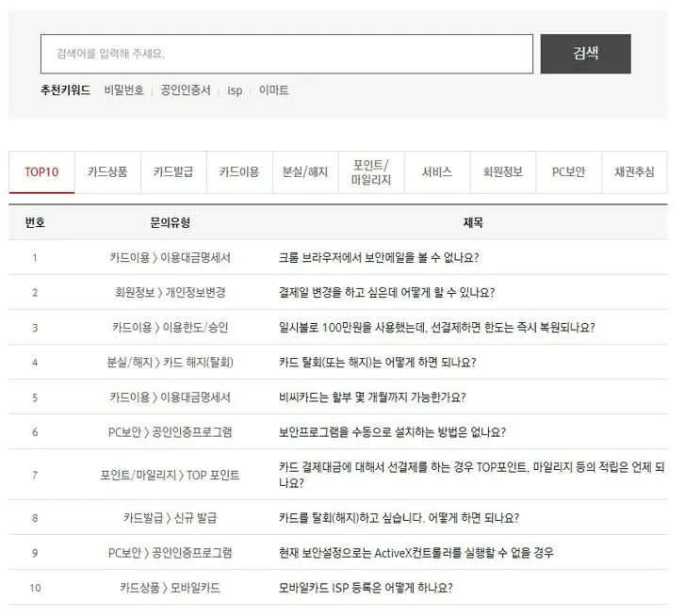The width and height of the screenshot is (685, 616).
Task: Open question about 보안프로그램 수동 설치
Action: 392,432
